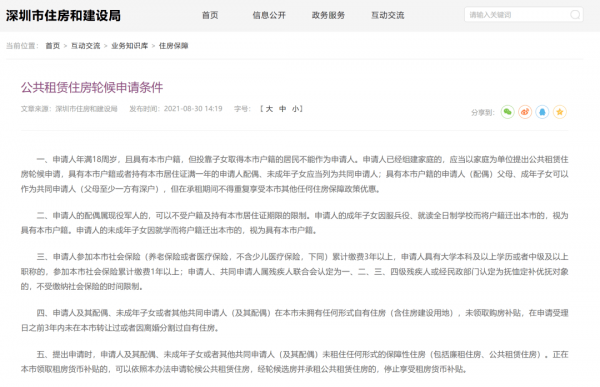
Task: Share article to QQ bell icon
Action: pyautogui.click(x=542, y=112)
